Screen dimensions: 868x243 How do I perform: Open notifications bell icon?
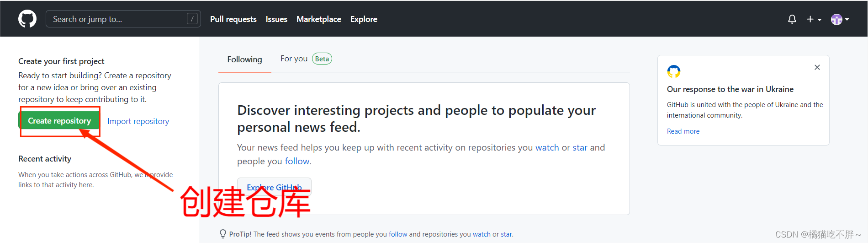tap(792, 19)
